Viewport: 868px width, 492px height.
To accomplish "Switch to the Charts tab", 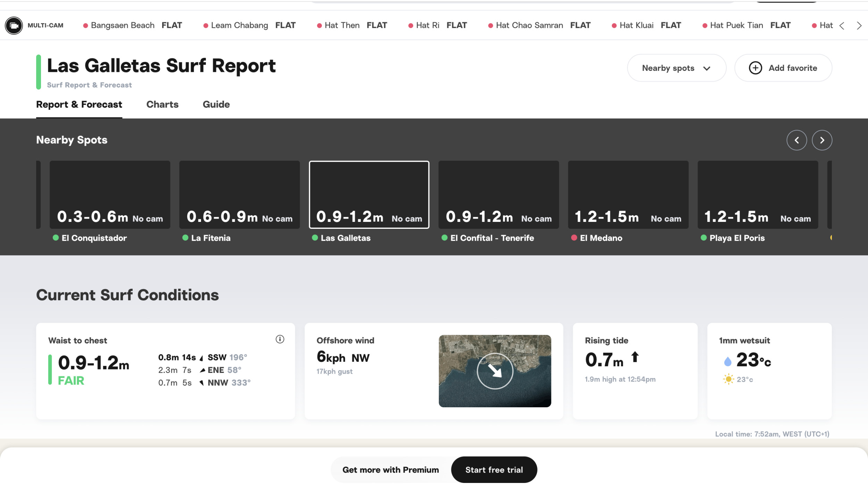I will (162, 105).
